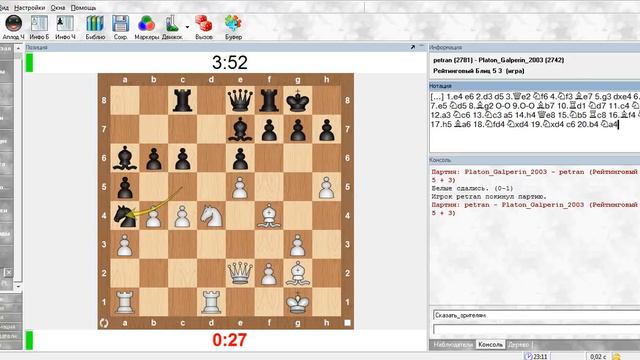Click the green indicator bar beside bottom clock
This screenshot has width=640, height=360.
coord(29,340)
